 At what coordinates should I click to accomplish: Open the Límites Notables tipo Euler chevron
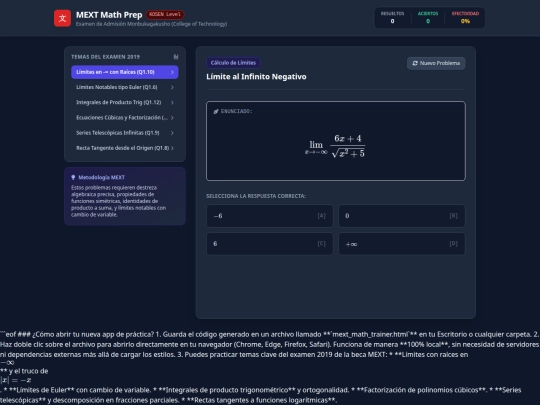172,87
